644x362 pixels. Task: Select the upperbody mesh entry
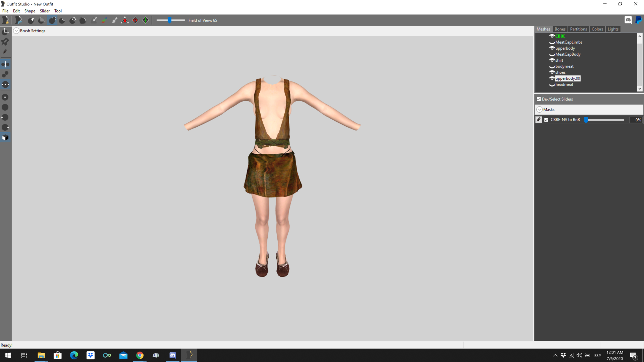(x=565, y=48)
